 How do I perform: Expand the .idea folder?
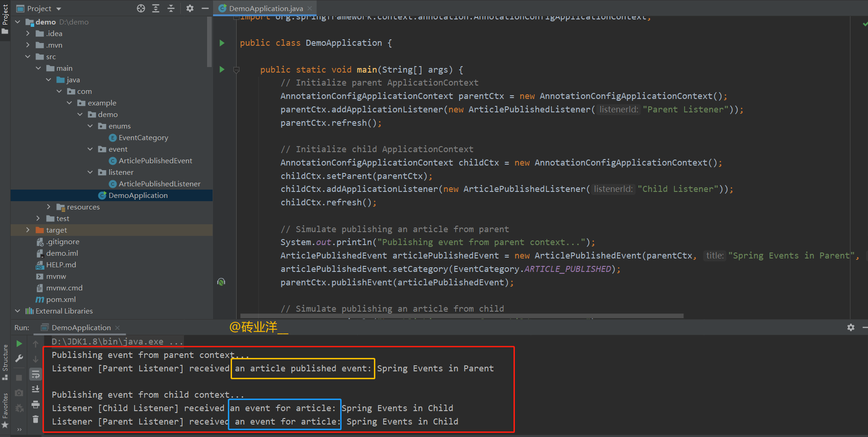coord(28,33)
